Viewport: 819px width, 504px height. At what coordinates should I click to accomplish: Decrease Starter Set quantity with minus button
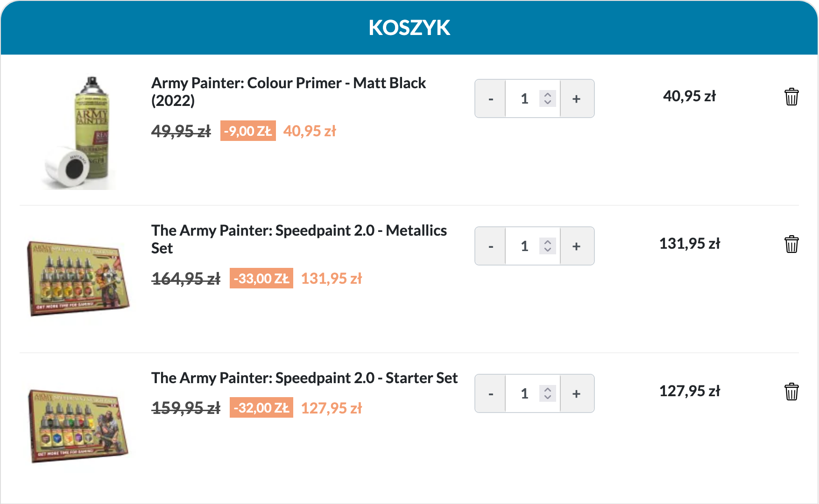click(x=490, y=393)
